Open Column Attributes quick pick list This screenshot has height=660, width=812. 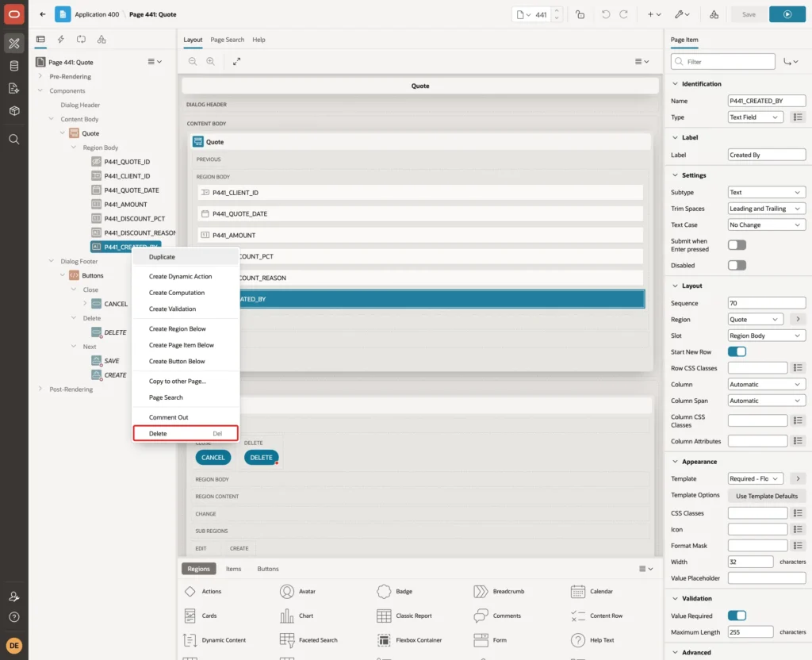pos(798,441)
